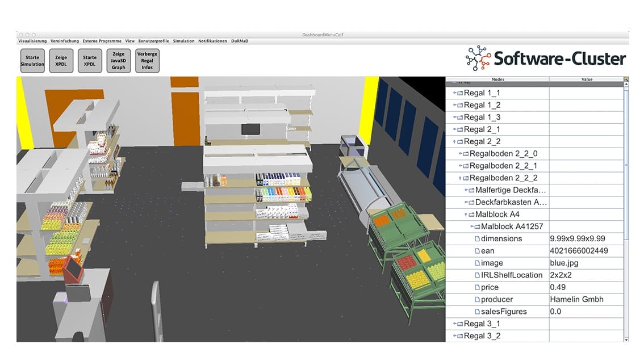The image size is (644, 361).
Task: Click the file icon beside the dimensions property
Action: pyautogui.click(x=477, y=239)
